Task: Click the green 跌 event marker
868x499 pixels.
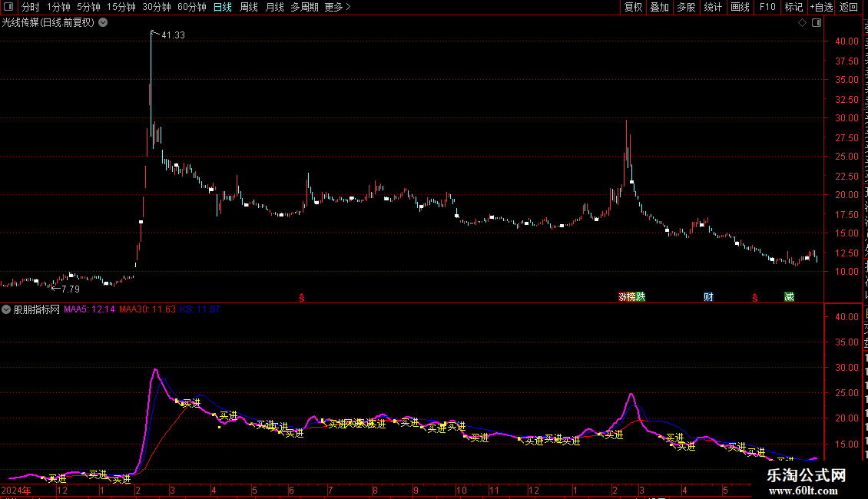Action: pyautogui.click(x=641, y=297)
